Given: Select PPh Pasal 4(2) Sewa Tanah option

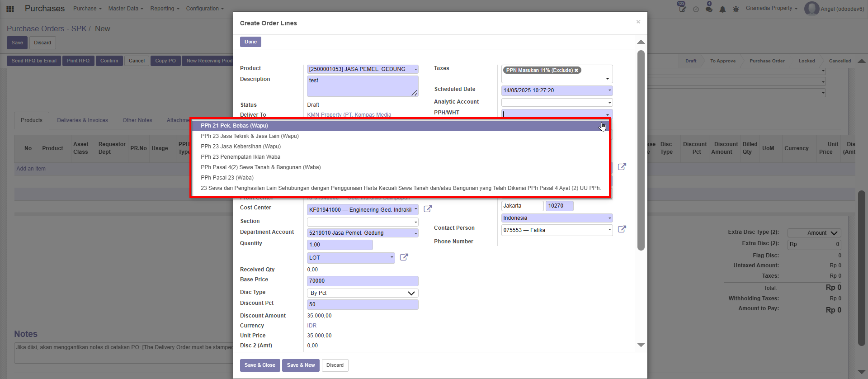Looking at the screenshot, I should [401, 167].
